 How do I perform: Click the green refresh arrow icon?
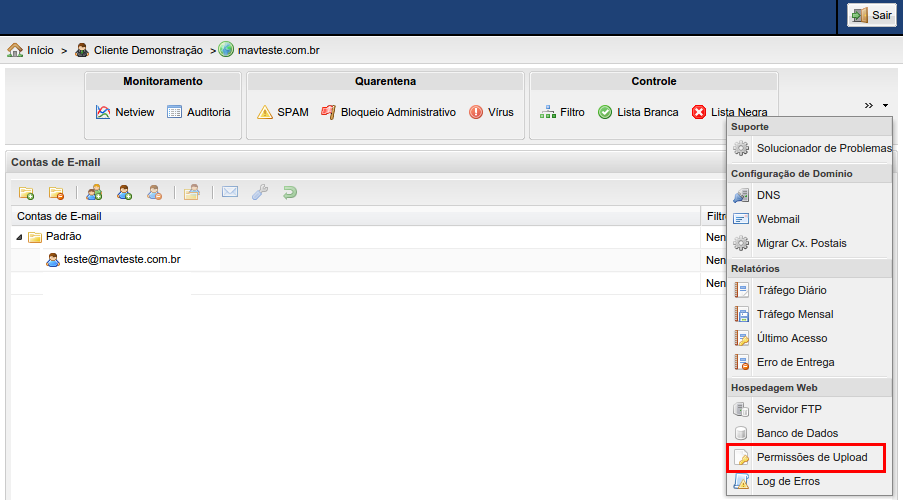pos(289,192)
